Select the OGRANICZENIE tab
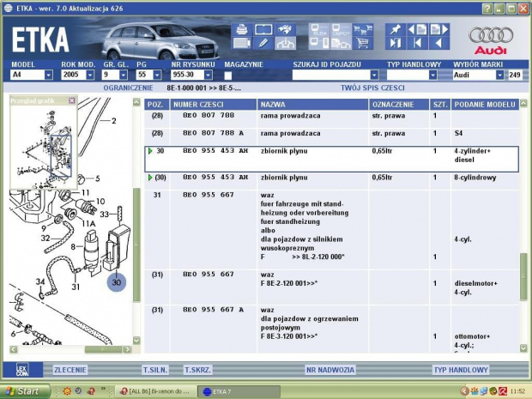532x399 pixels. [x=128, y=88]
